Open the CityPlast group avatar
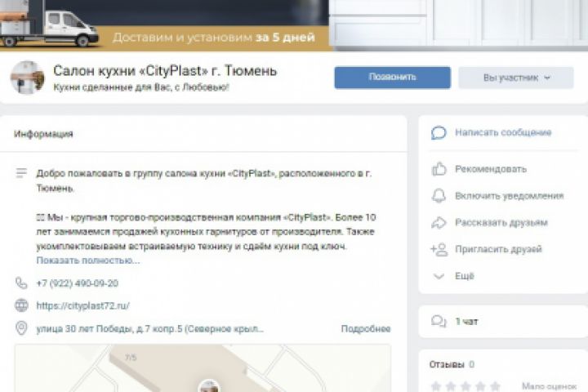 (28, 78)
